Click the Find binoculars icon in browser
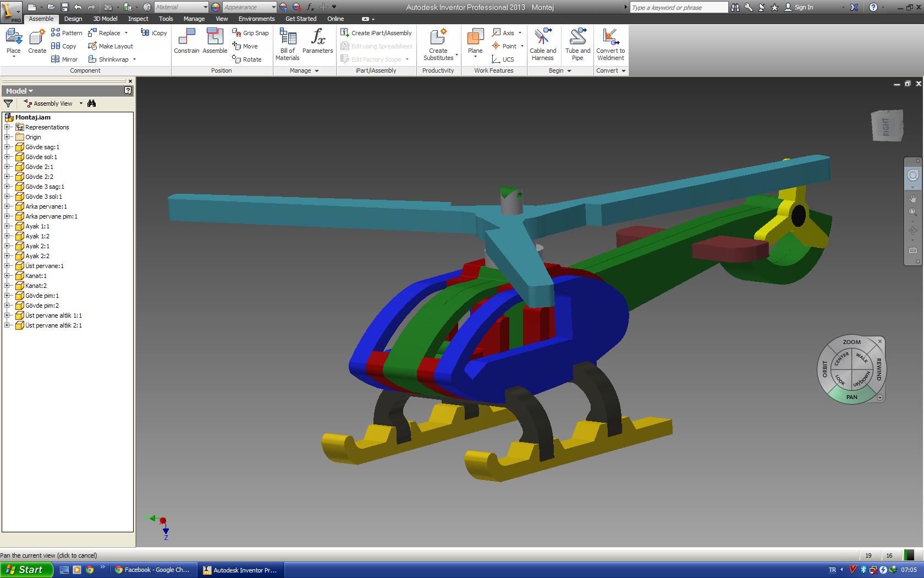This screenshot has height=578, width=924. [x=91, y=103]
